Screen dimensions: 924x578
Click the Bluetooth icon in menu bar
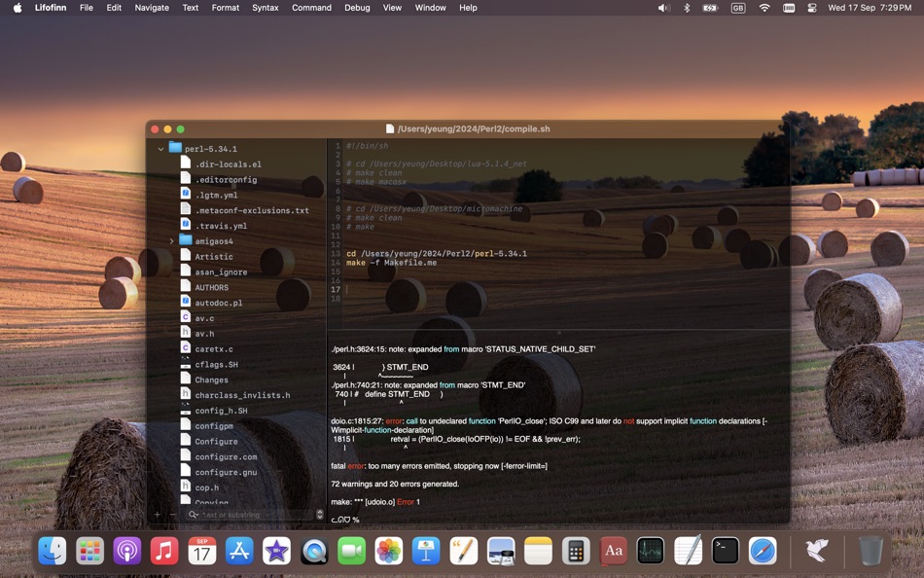(x=687, y=8)
